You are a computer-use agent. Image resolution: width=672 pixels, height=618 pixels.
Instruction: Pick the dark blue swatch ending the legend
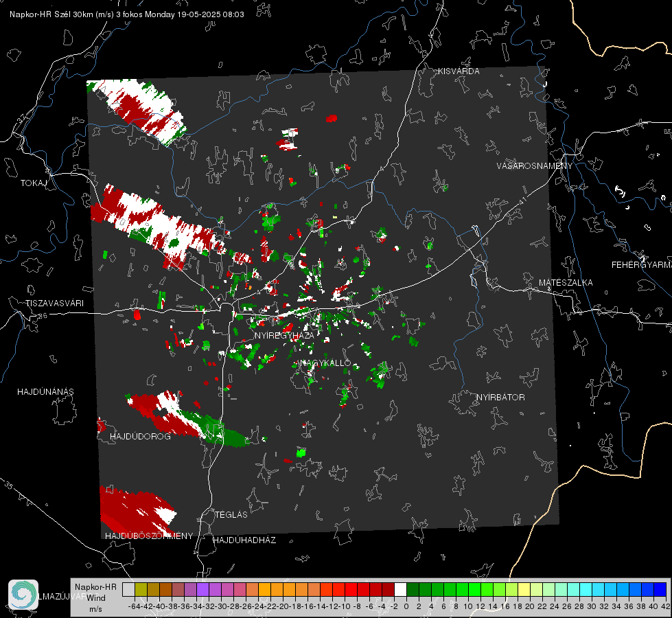click(x=660, y=589)
